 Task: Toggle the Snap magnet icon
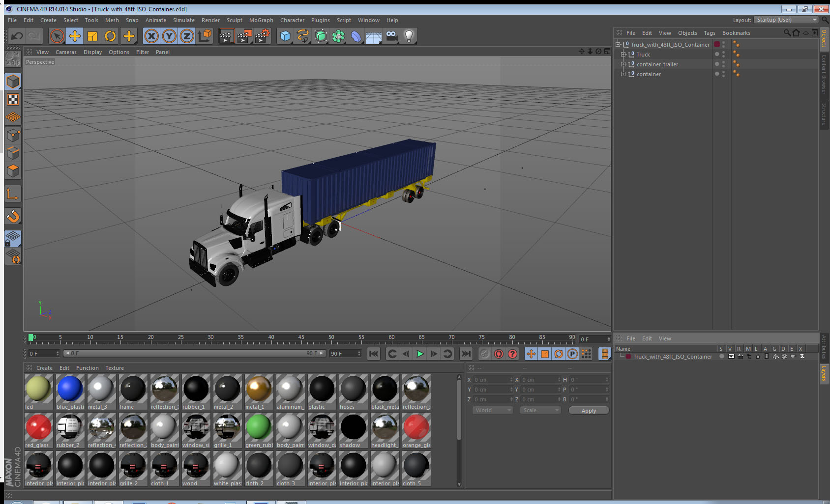[x=13, y=216]
